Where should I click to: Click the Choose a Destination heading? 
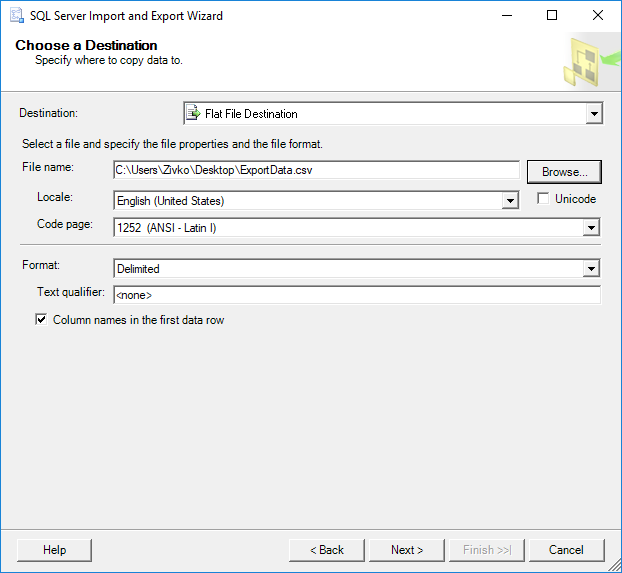(86, 45)
